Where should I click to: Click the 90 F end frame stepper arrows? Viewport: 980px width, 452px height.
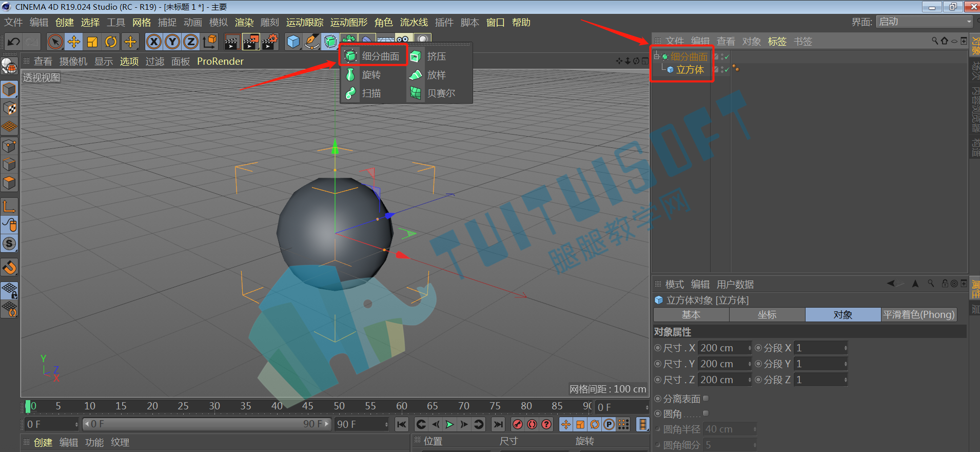tap(386, 424)
